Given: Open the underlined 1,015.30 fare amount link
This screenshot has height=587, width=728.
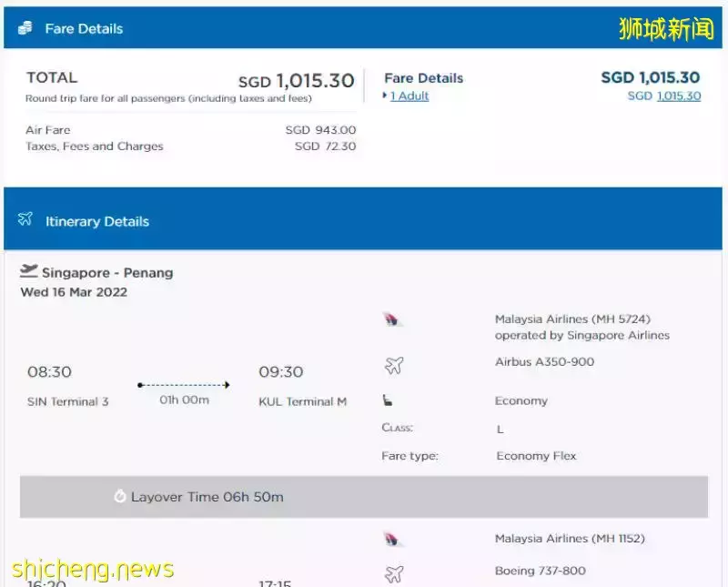Looking at the screenshot, I should click(x=678, y=96).
